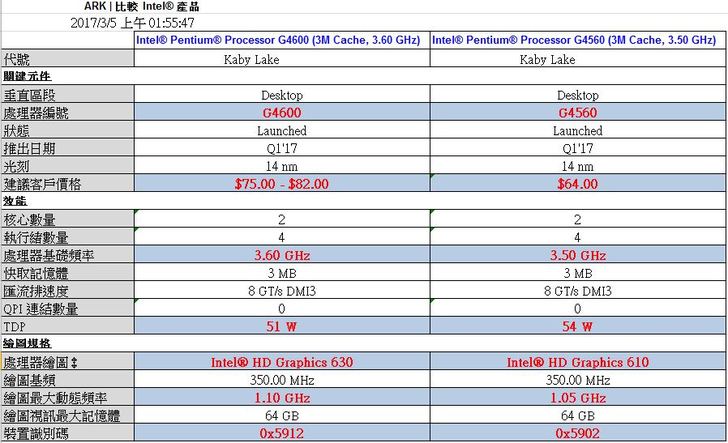
Task: Click the 0x5902 device ID cell
Action: pyautogui.click(x=578, y=433)
